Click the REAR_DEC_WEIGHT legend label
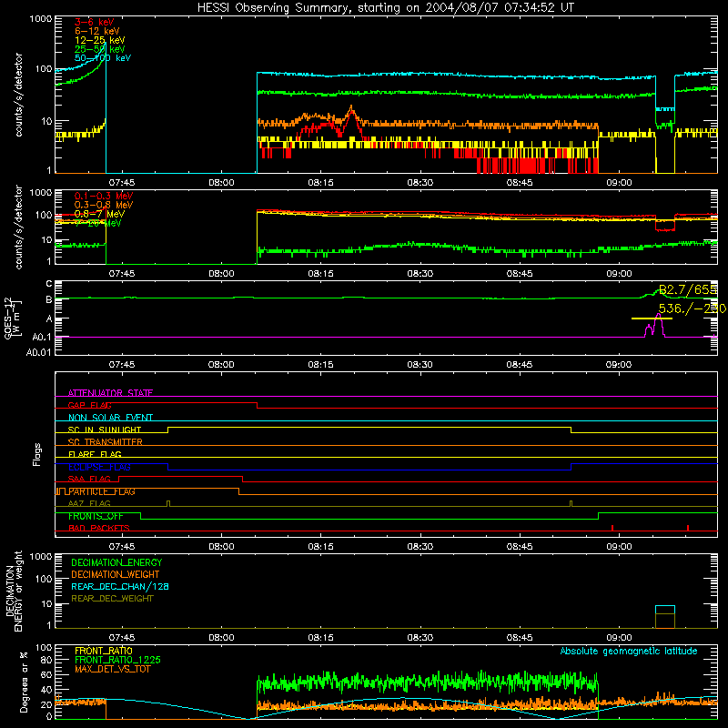 (x=112, y=599)
